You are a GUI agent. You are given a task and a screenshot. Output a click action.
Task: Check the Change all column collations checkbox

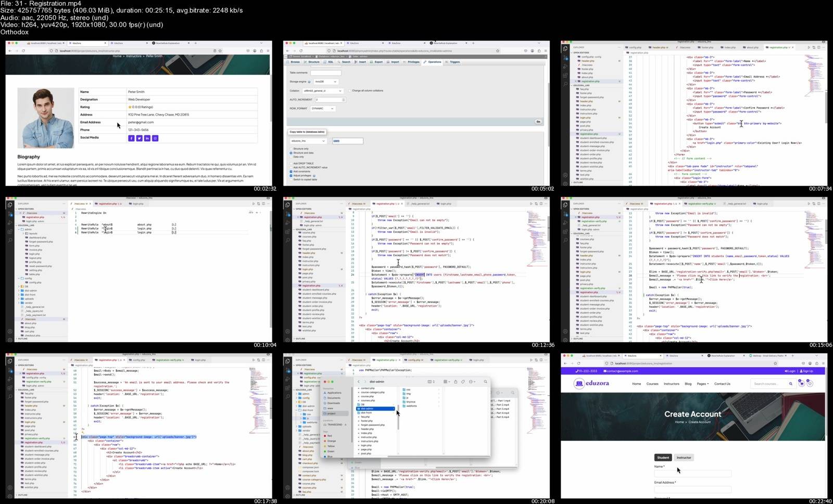350,91
